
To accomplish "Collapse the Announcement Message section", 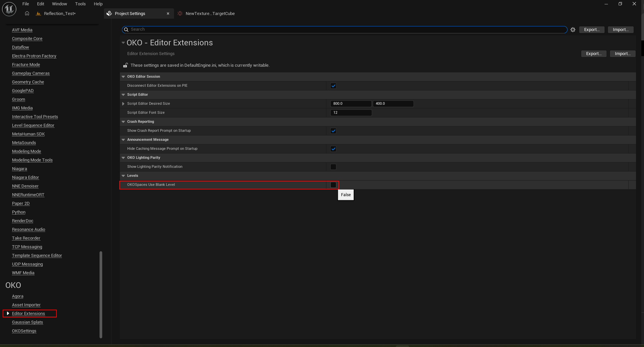I will 123,140.
